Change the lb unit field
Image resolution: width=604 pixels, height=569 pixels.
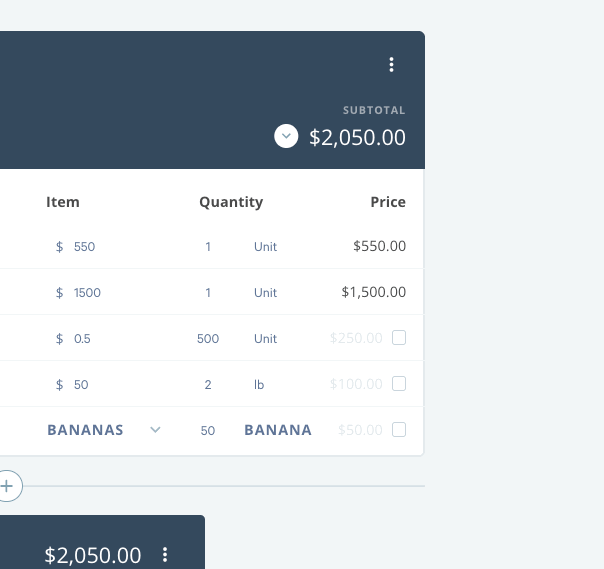click(x=259, y=384)
